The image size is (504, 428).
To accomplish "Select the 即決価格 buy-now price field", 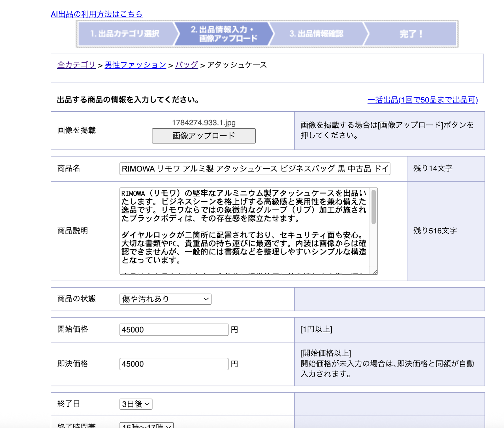I will [174, 364].
